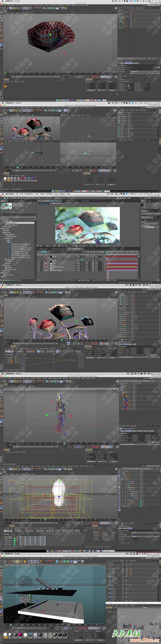Open the Effect menu in After Effects

(42, 194)
